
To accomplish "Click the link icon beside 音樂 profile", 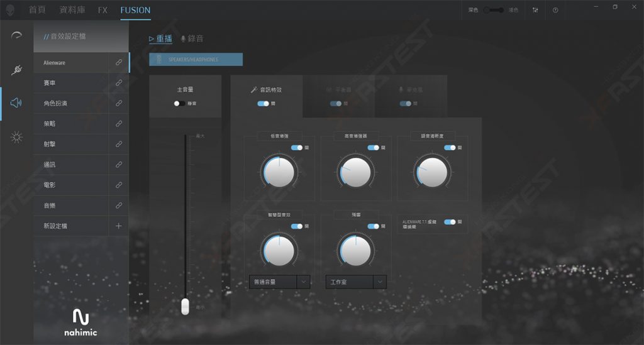I will click(x=119, y=205).
